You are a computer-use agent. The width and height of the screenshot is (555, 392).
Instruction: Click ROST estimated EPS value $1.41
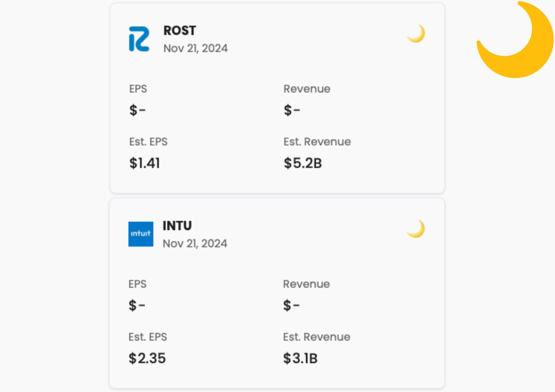[x=145, y=163]
